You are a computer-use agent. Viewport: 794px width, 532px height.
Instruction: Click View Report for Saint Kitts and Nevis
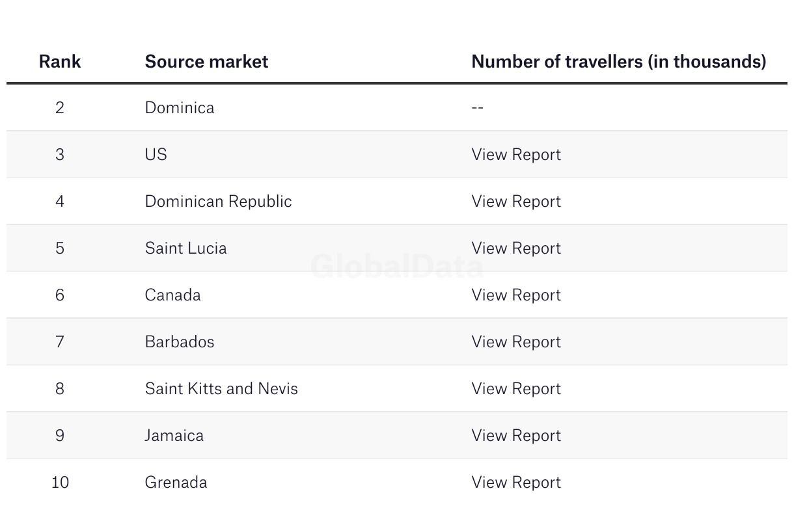coord(516,388)
